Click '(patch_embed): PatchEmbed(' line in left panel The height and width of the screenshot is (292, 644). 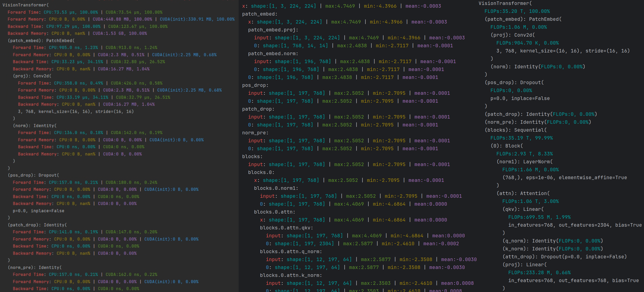click(x=41, y=41)
